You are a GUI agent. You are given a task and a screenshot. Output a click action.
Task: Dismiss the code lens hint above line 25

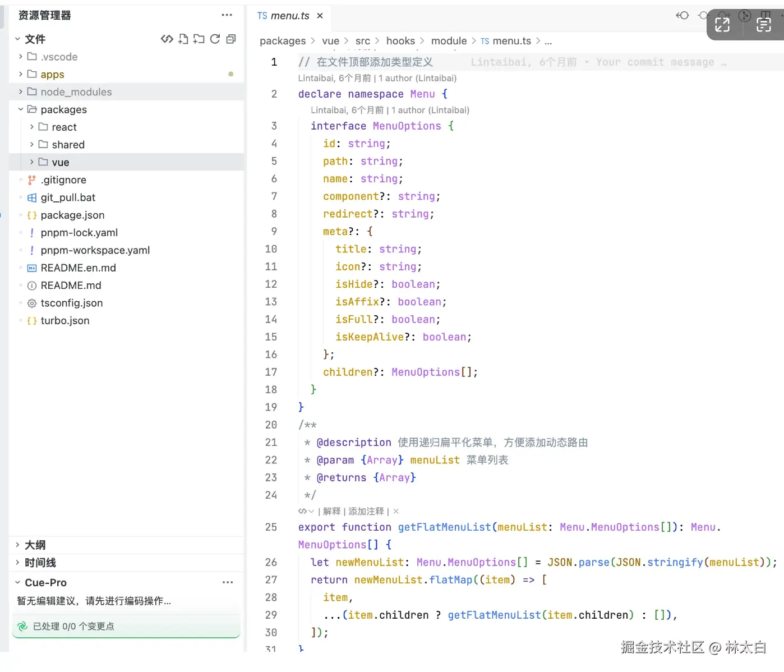tap(396, 511)
